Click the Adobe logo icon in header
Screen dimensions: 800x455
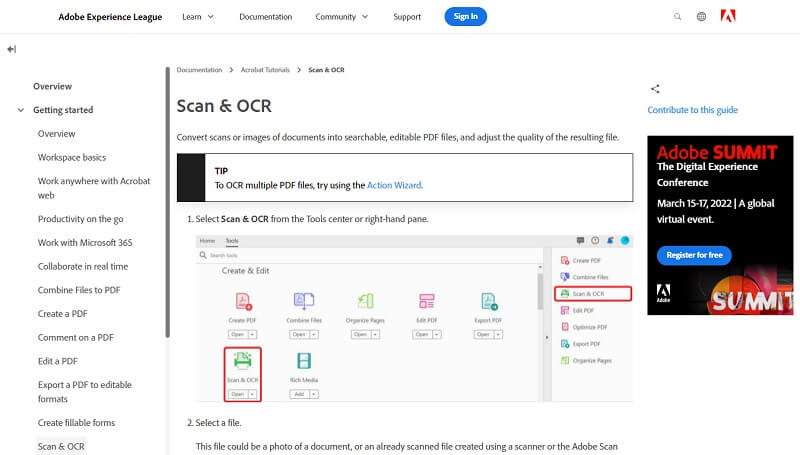tap(728, 16)
